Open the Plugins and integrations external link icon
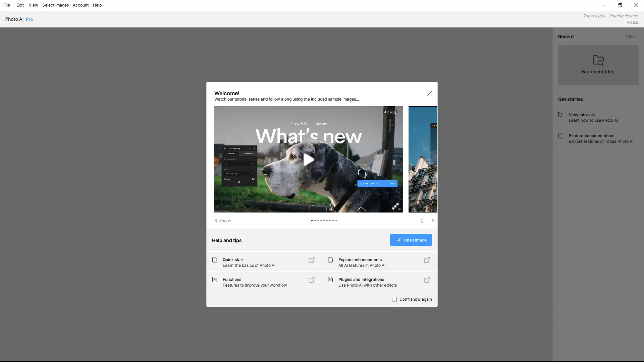 point(427,280)
